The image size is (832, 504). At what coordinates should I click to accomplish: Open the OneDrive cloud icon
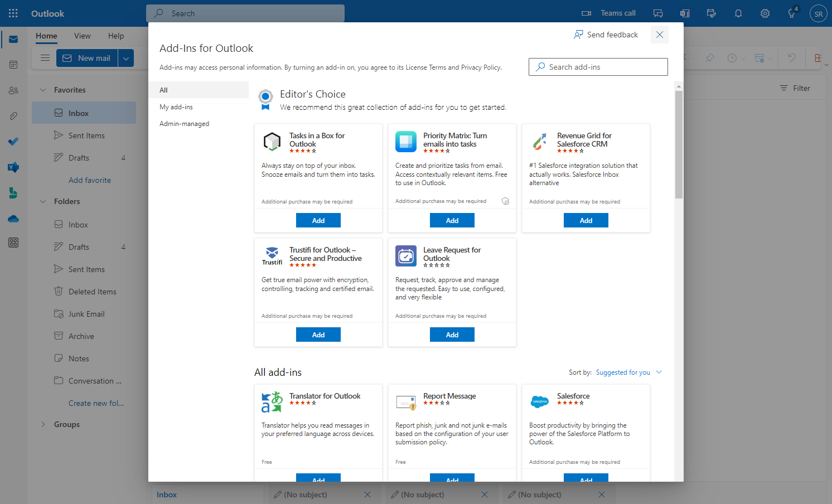[x=13, y=219]
